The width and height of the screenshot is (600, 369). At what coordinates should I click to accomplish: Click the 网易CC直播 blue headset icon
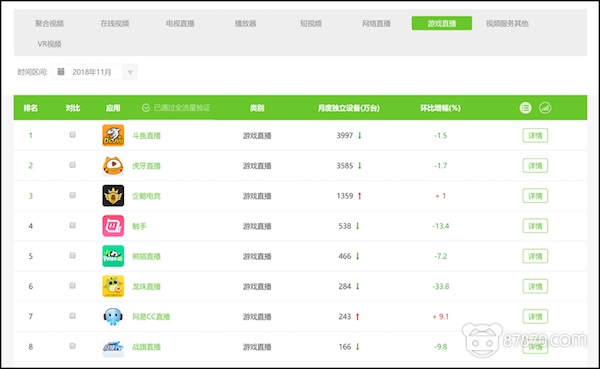point(113,317)
